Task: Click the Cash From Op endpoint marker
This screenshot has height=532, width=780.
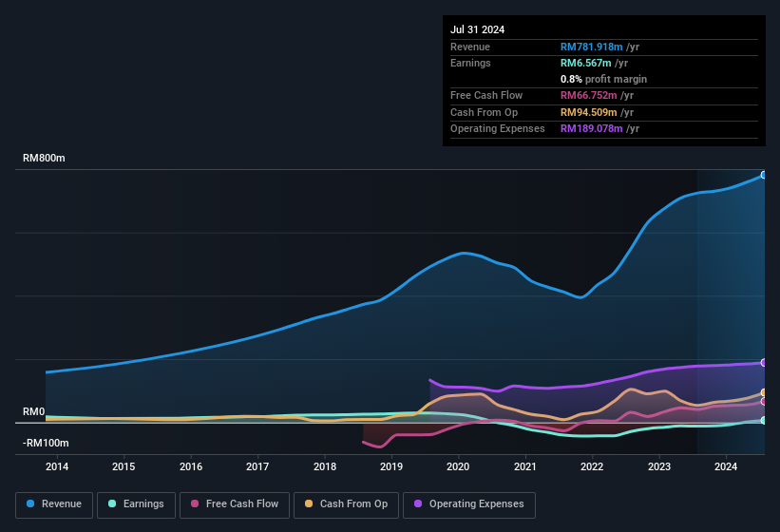Action: [x=763, y=392]
